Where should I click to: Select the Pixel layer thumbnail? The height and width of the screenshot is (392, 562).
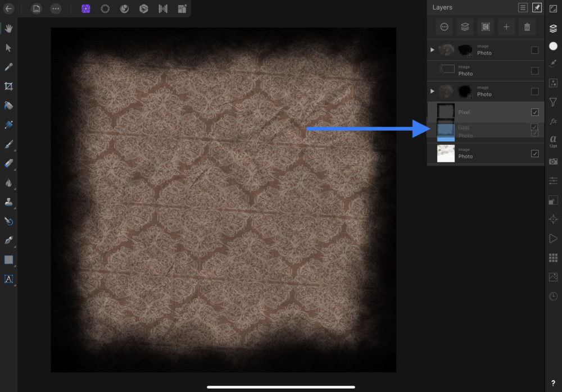coord(446,112)
